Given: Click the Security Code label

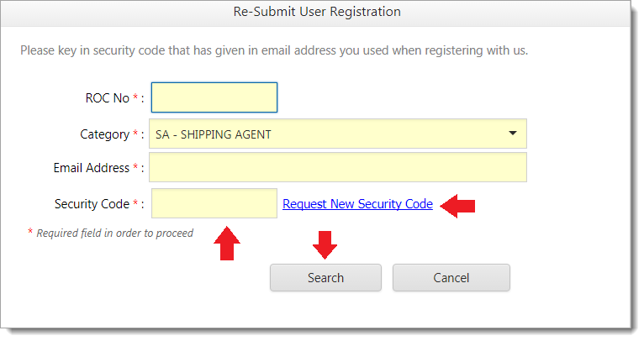Looking at the screenshot, I should (92, 204).
